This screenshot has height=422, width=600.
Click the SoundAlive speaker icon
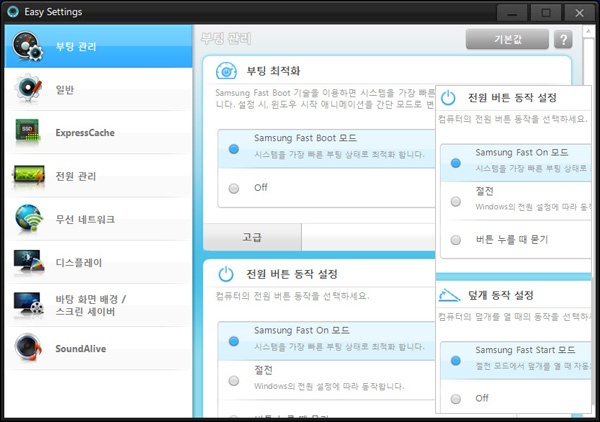coord(28,347)
